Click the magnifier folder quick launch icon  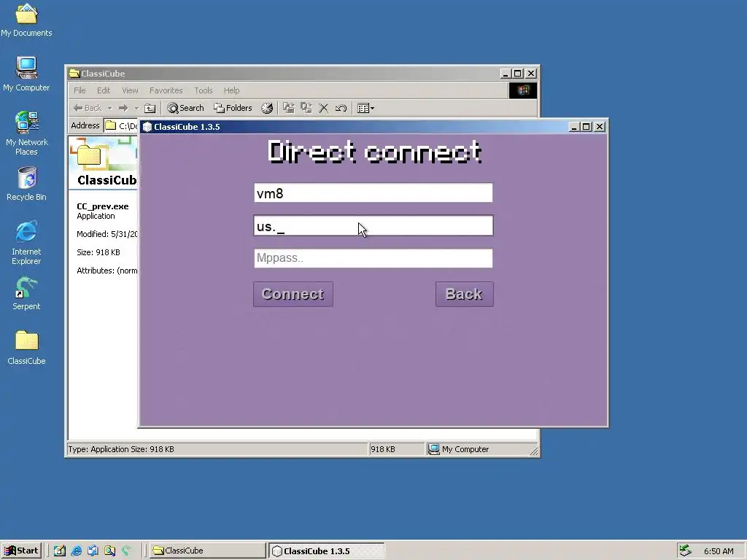click(109, 551)
